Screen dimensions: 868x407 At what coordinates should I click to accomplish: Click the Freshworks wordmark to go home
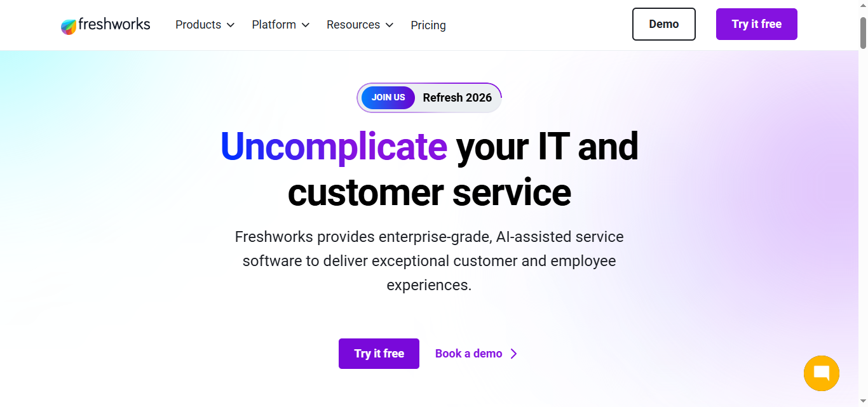113,24
